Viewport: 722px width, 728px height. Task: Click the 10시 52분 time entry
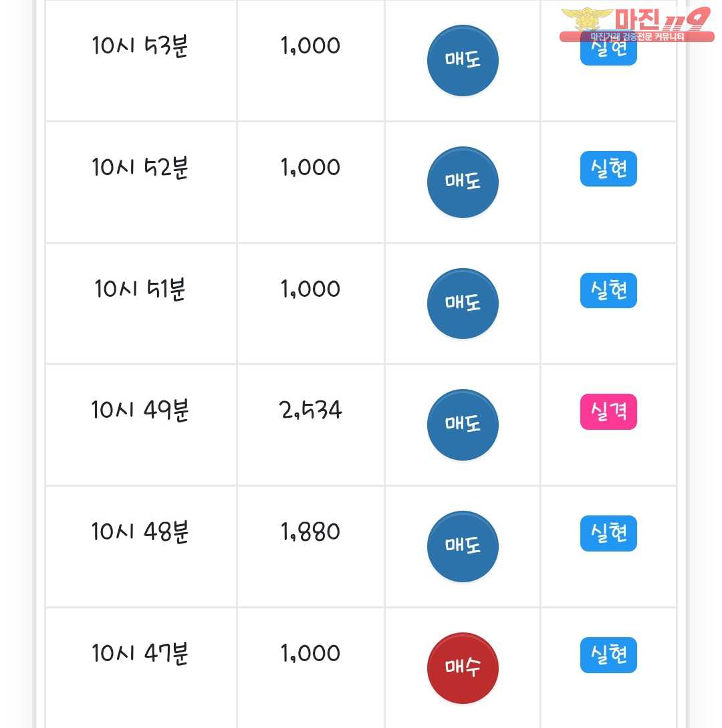point(140,168)
